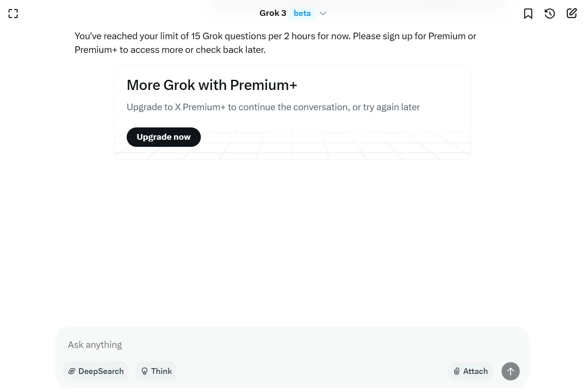The image size is (587, 392).
Task: Click the More Grok with Premium+ heading
Action: point(212,85)
